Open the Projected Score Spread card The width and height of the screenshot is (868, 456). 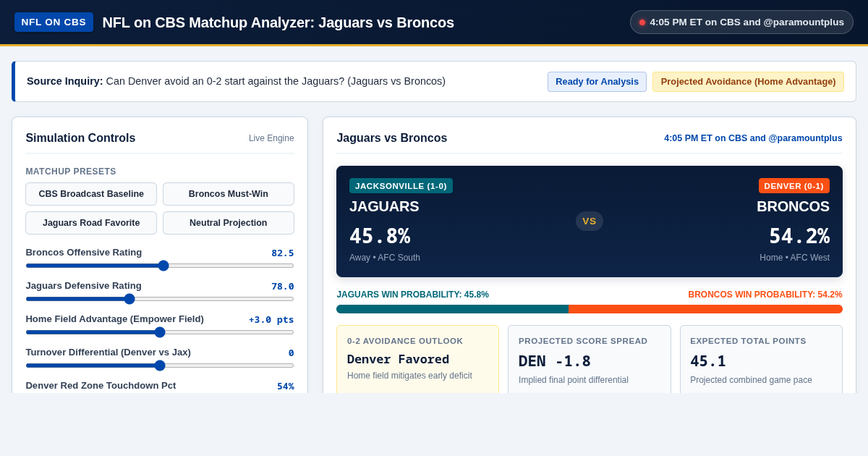(590, 360)
